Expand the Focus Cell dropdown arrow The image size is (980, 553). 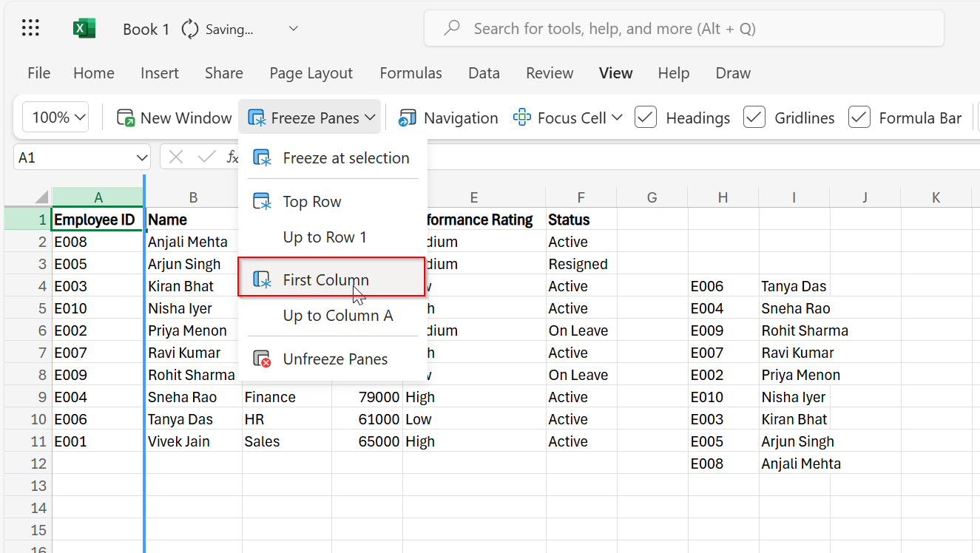[618, 117]
